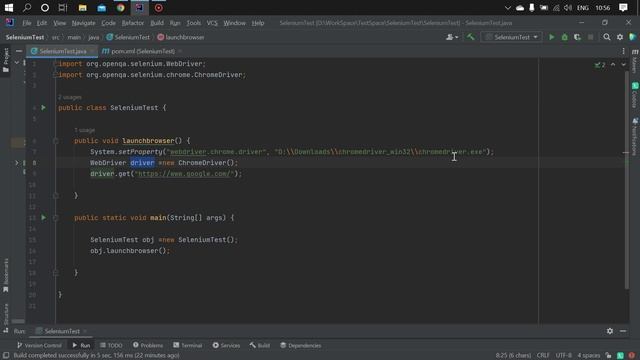Open Windows Start menu
The height and width of the screenshot is (360, 640).
(9, 8)
